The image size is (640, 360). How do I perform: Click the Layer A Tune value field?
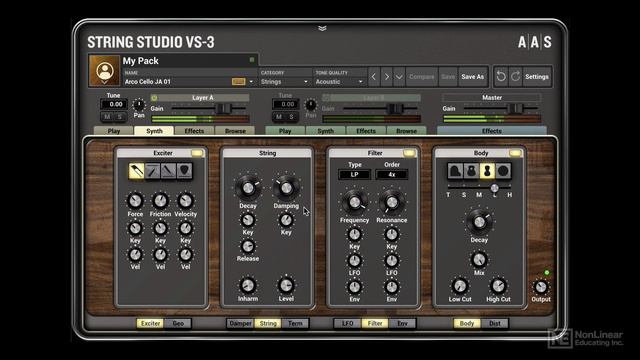(113, 104)
